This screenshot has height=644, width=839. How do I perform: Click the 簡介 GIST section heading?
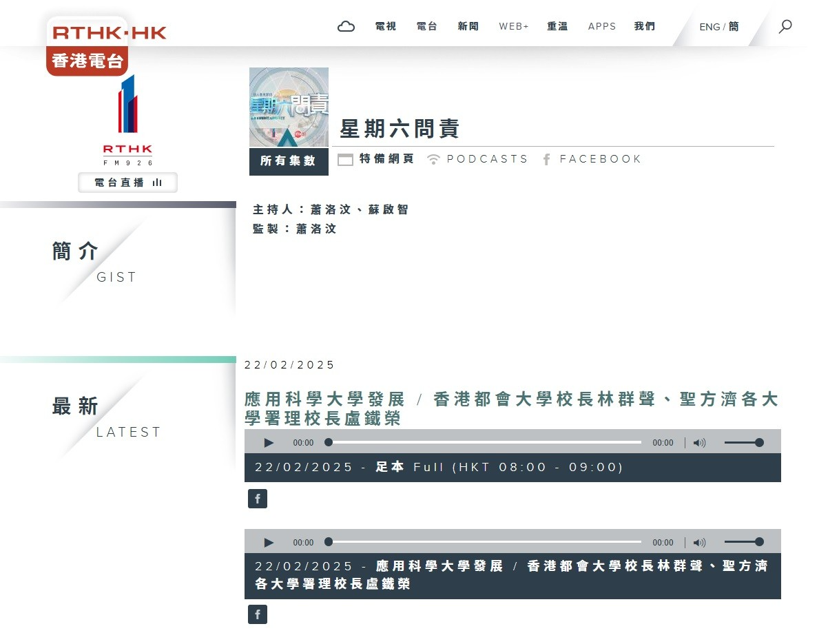pyautogui.click(x=93, y=262)
